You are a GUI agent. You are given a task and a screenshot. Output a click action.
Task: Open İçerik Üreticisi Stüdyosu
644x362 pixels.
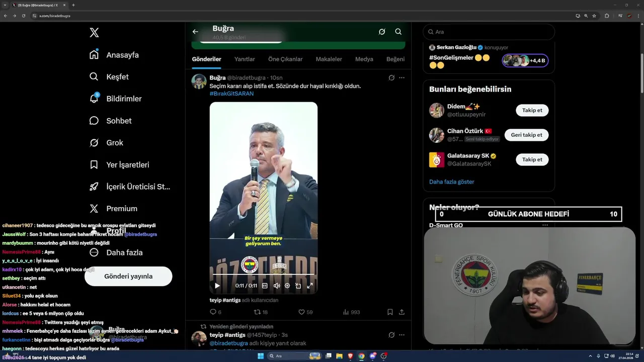pyautogui.click(x=130, y=187)
